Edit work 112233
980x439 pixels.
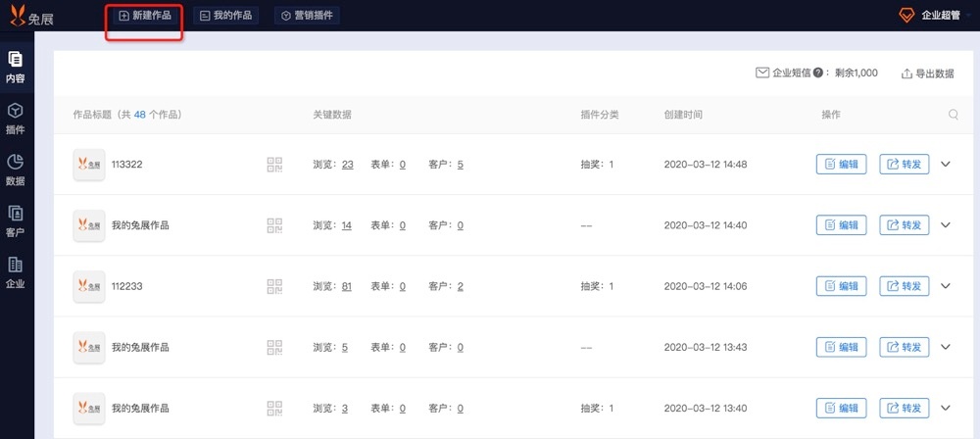point(841,286)
